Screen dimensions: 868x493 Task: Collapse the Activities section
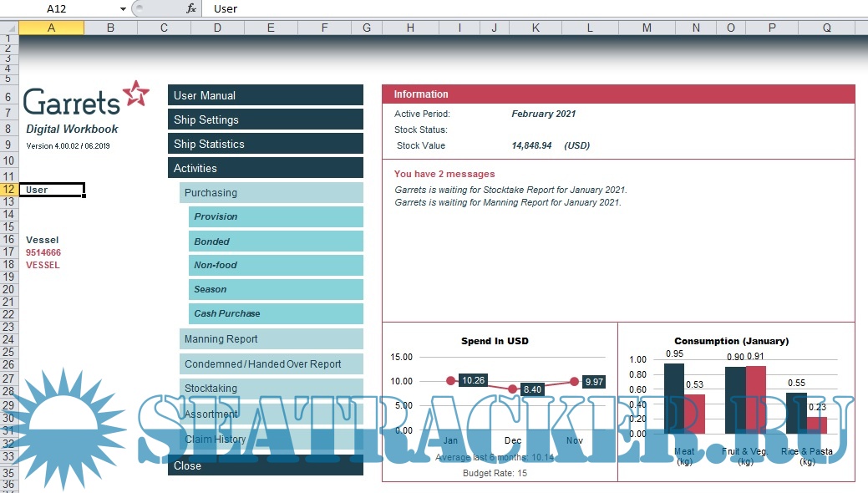pyautogui.click(x=266, y=168)
